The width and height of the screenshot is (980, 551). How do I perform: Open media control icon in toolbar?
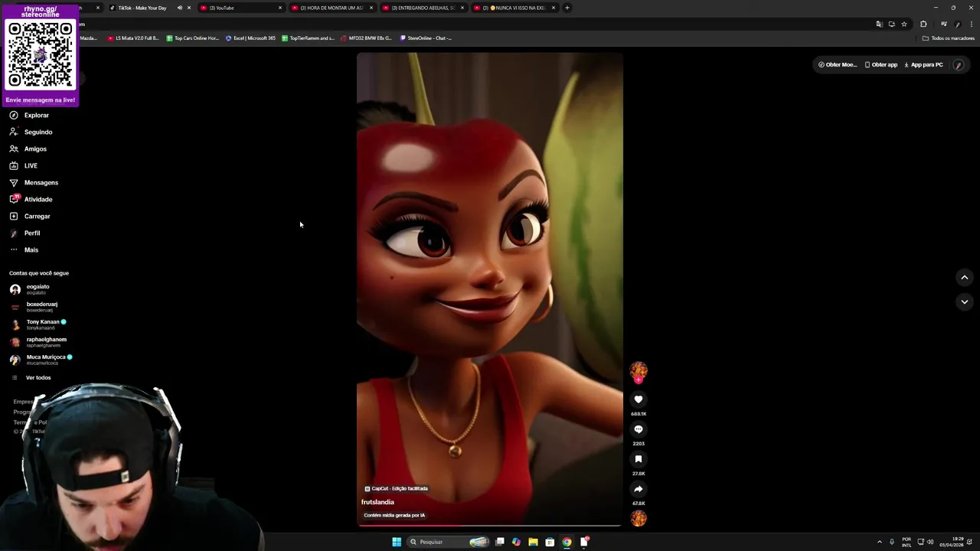[x=943, y=24]
